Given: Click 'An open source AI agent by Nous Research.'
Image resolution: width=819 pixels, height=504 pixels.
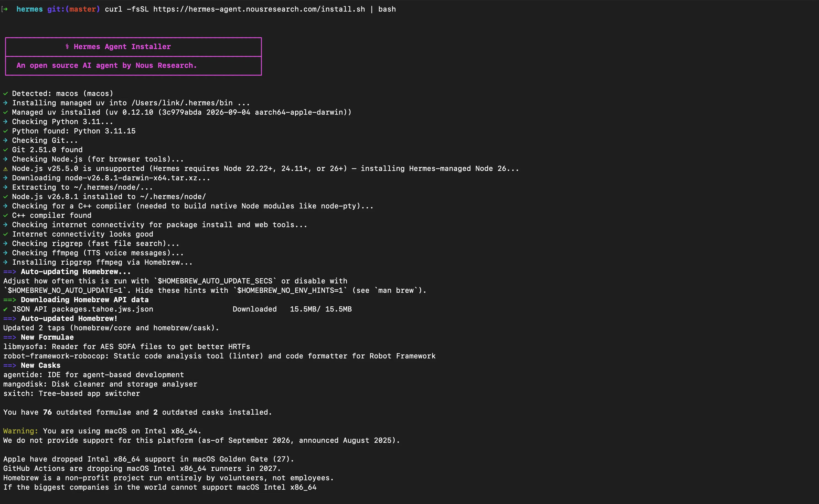Looking at the screenshot, I should pos(107,65).
